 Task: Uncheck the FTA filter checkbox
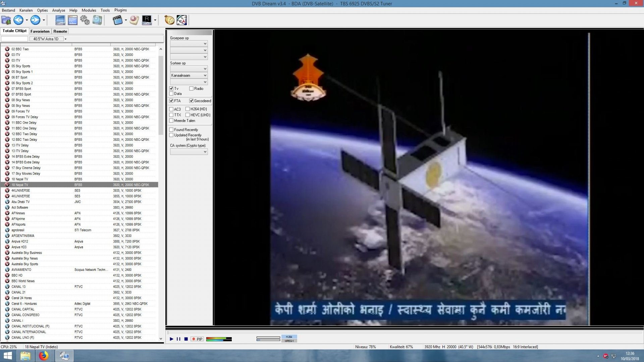tap(171, 101)
